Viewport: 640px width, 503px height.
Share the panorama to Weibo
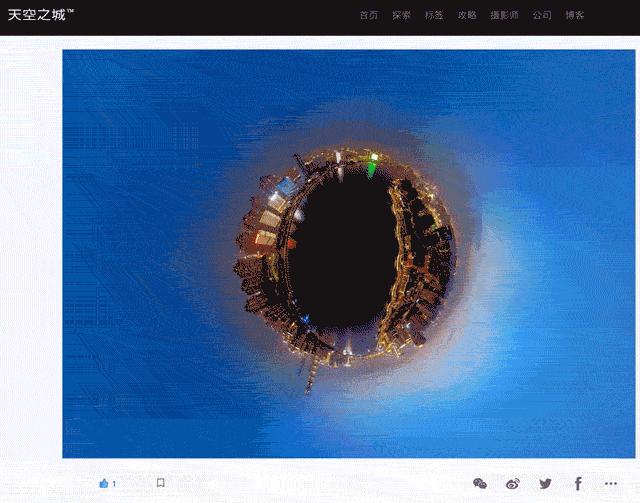[513, 483]
